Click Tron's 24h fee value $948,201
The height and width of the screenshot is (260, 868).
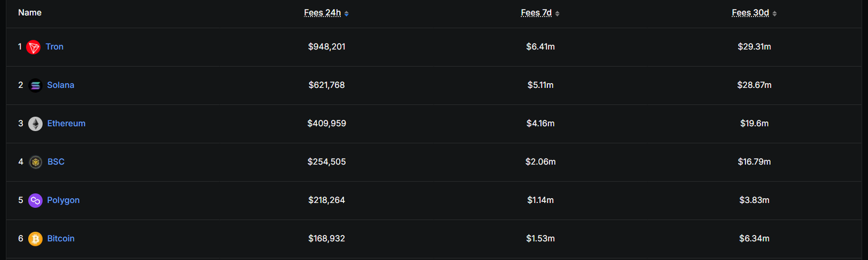(327, 47)
